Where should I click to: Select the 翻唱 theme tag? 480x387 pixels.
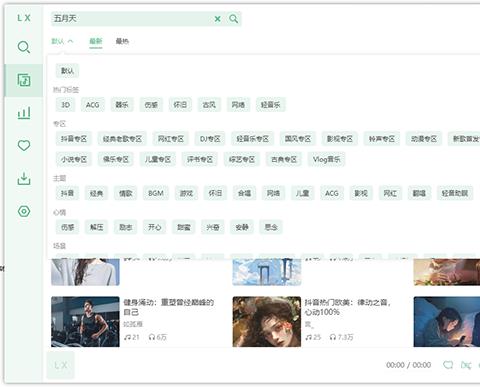pyautogui.click(x=419, y=193)
